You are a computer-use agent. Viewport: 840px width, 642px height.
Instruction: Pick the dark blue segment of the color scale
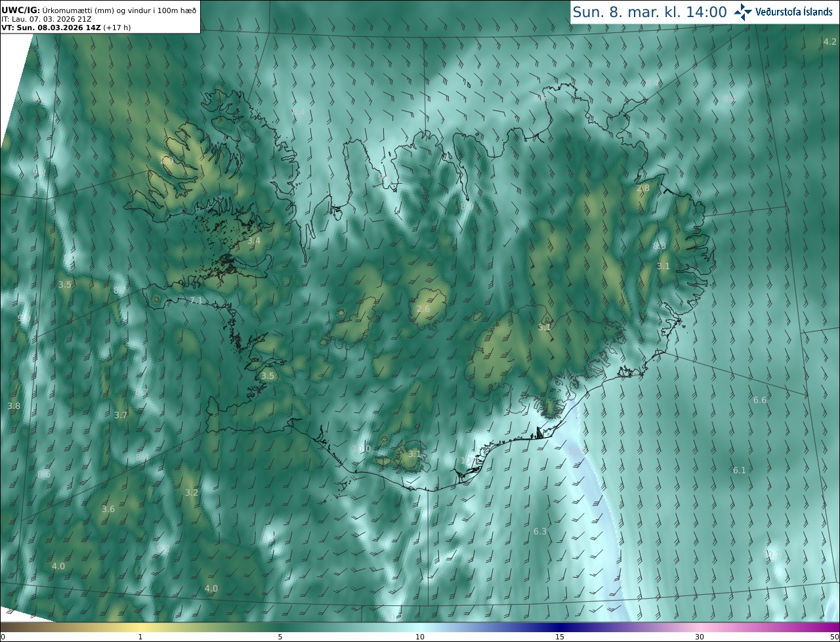point(561,627)
